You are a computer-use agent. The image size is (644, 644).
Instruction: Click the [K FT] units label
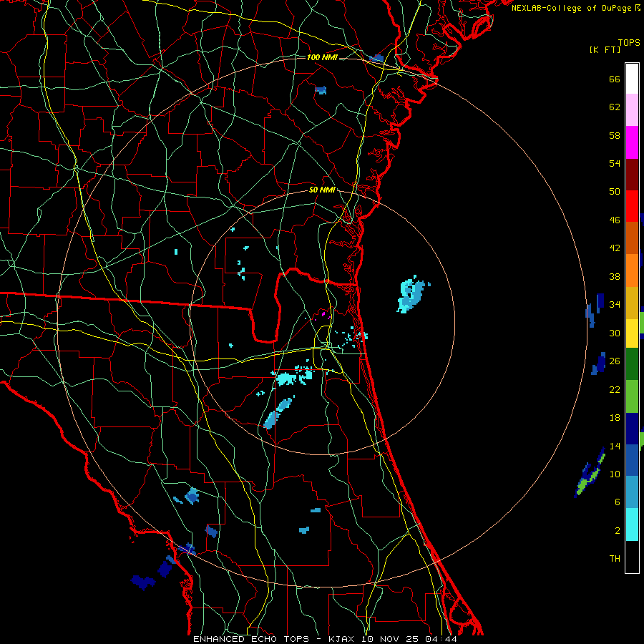[605, 50]
